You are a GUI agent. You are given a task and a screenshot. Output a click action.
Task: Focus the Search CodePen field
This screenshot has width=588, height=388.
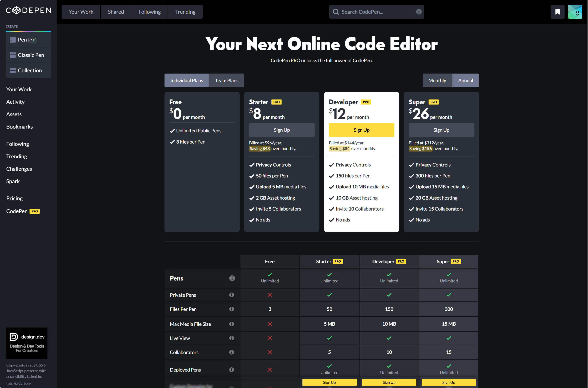pyautogui.click(x=376, y=12)
